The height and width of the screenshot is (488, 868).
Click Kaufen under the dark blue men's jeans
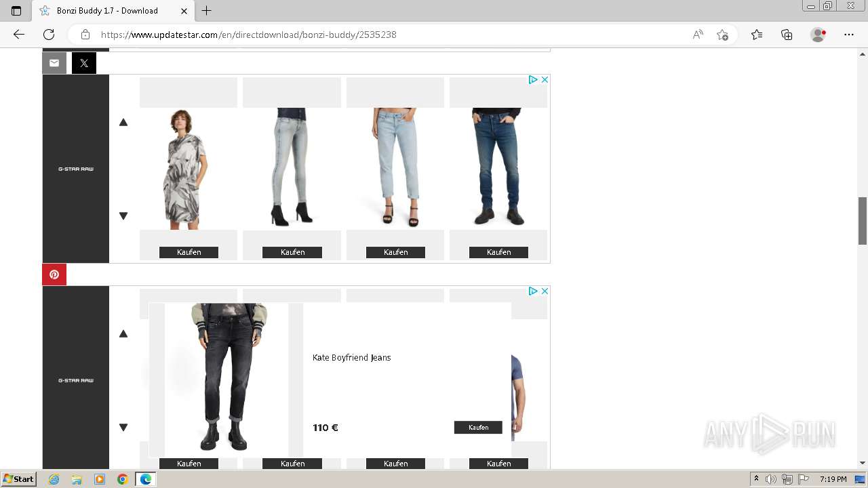(498, 252)
